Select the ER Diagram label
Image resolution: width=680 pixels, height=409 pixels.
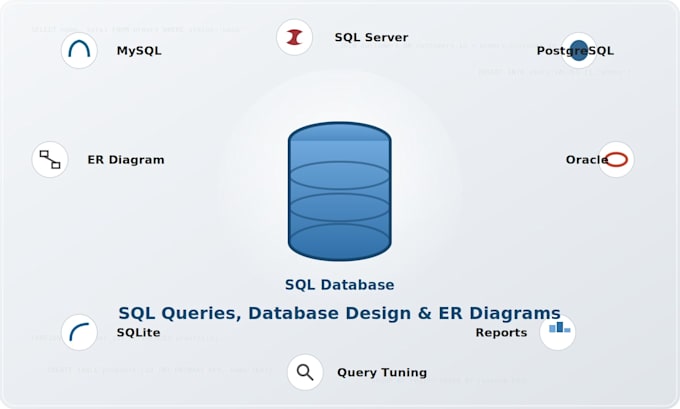pos(126,160)
